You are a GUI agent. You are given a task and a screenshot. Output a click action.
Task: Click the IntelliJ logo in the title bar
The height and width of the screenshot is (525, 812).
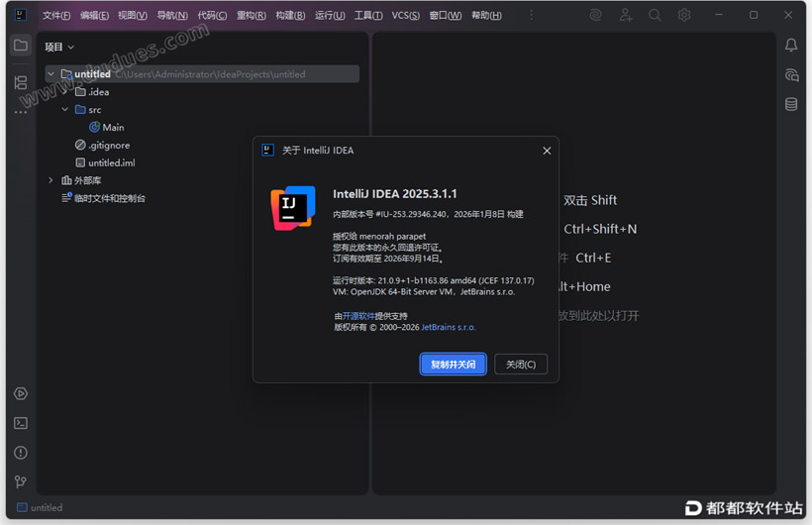[21, 15]
